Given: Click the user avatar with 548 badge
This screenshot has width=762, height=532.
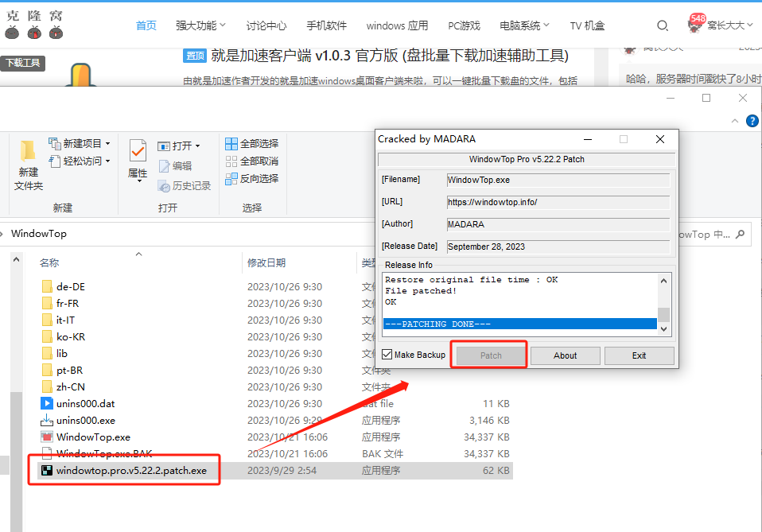Looking at the screenshot, I should (696, 24).
